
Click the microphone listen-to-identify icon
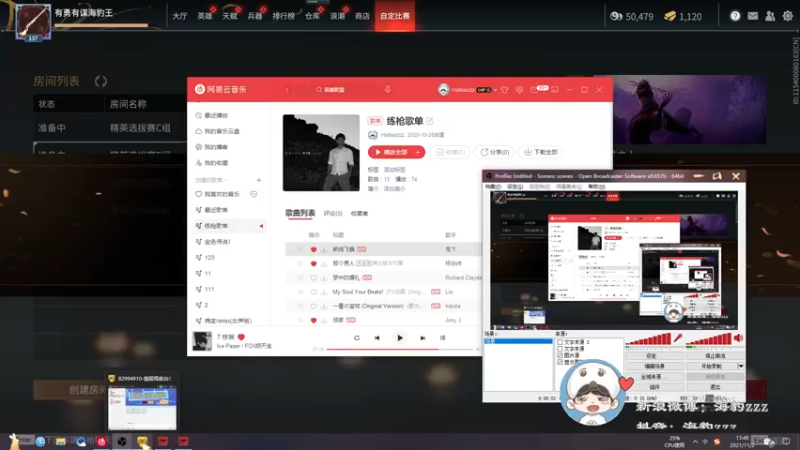coord(388,89)
